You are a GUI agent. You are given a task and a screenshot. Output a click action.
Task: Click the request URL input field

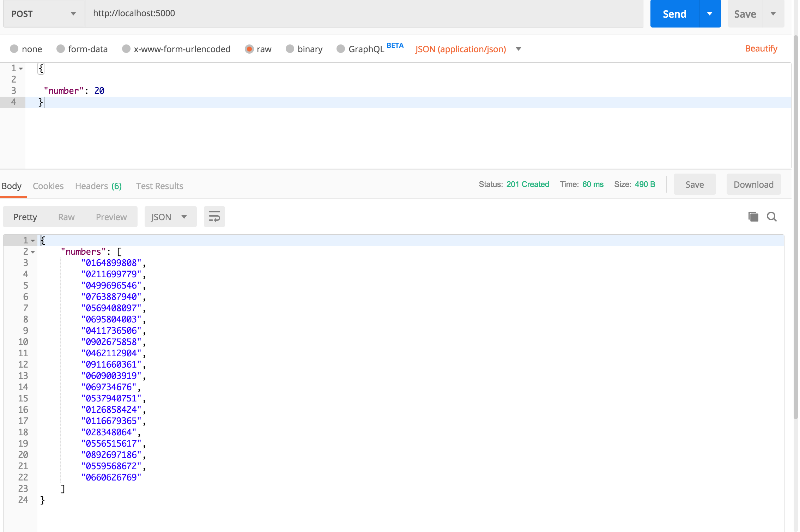363,13
